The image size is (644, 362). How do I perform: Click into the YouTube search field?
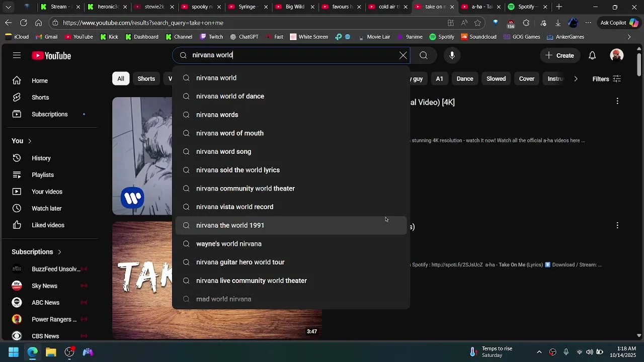[x=292, y=55]
